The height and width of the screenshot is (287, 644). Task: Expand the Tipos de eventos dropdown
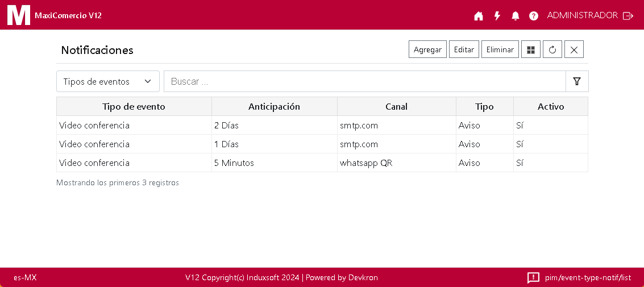coord(108,81)
